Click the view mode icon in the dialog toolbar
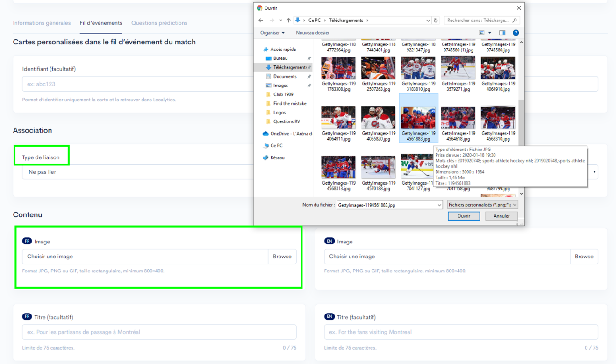 tap(482, 33)
